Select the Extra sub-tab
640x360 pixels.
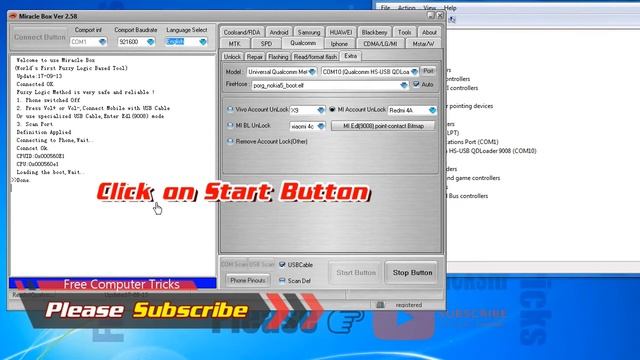point(351,56)
